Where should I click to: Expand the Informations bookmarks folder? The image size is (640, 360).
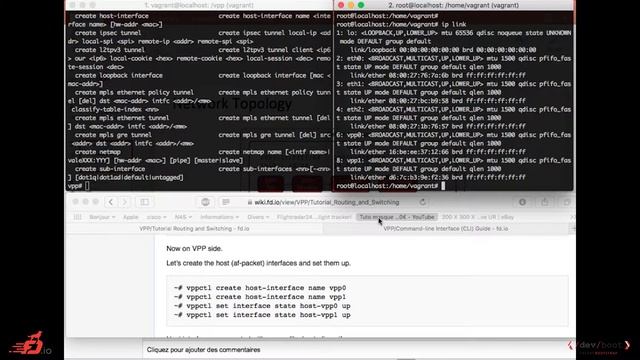(220, 217)
